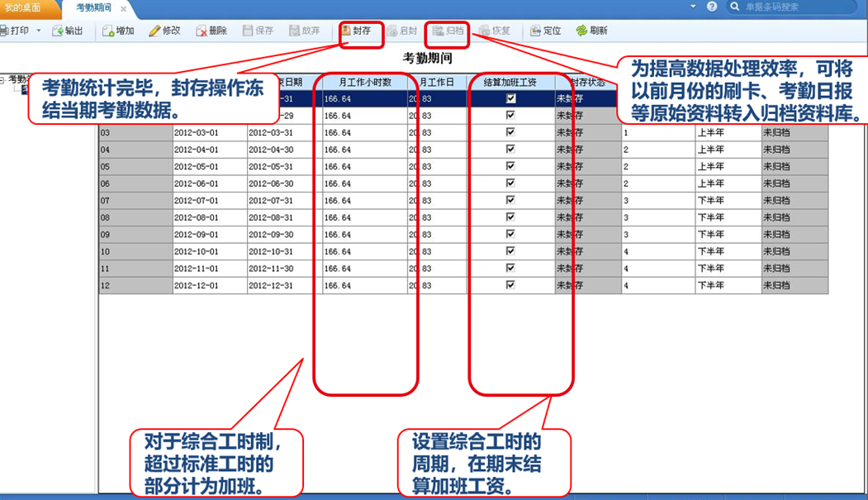
Task: Click the 删除 (Delete) toolbar button
Action: (x=211, y=31)
